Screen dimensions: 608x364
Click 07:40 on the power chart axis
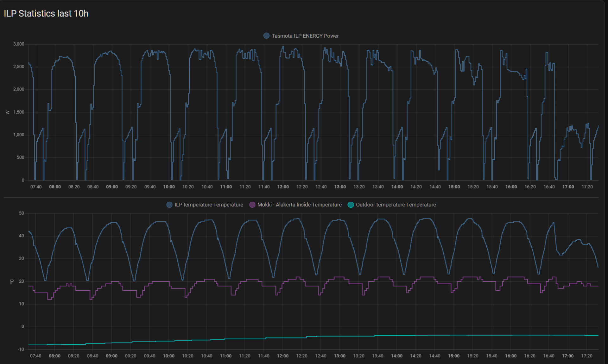pos(36,187)
